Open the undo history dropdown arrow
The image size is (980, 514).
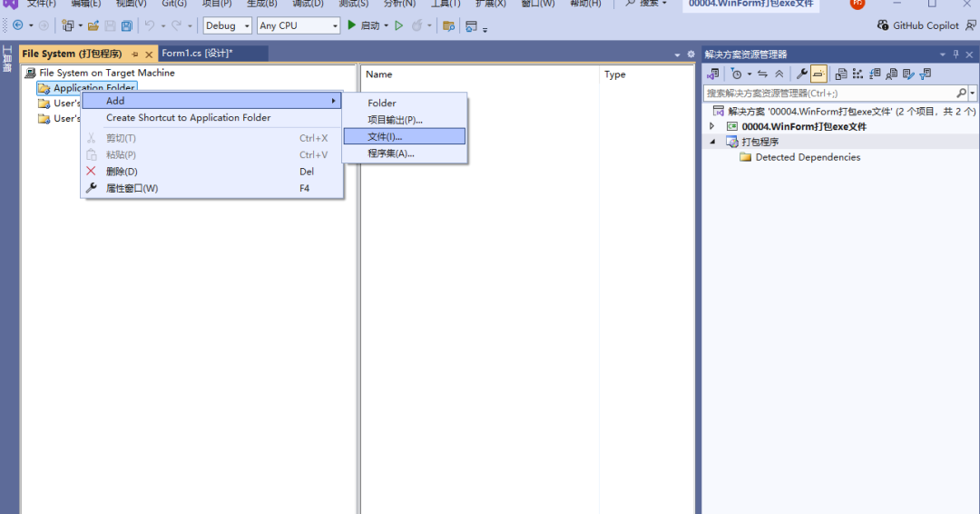[163, 25]
